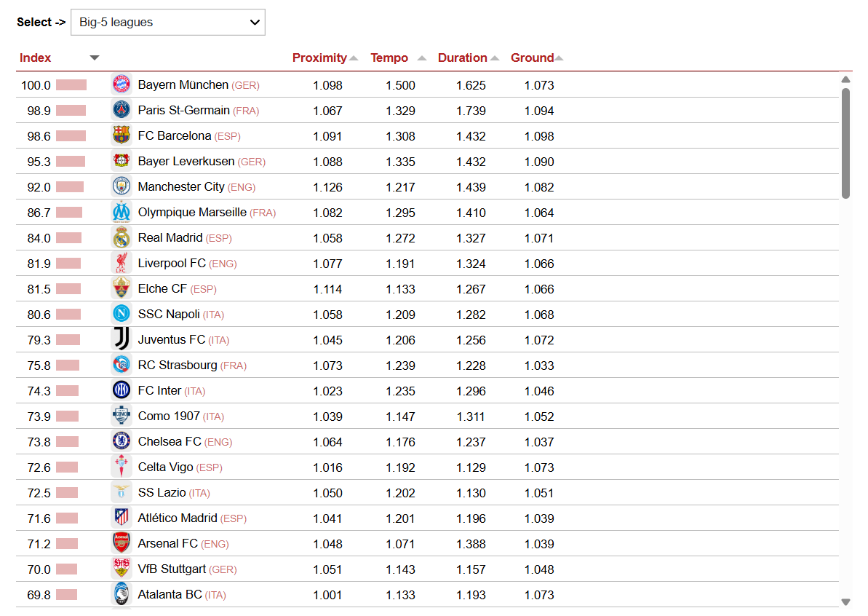The image size is (868, 616).
Task: Click the vertical scrollbar thumb
Action: (845, 143)
